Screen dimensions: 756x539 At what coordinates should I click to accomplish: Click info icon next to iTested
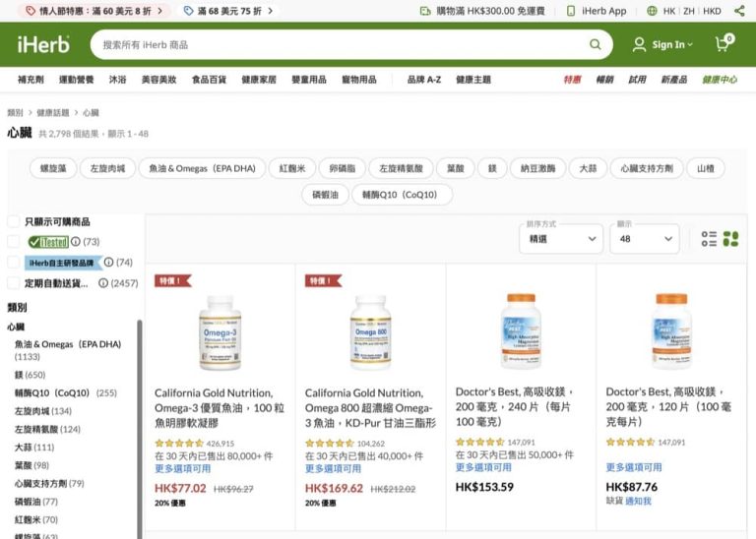[x=75, y=241]
